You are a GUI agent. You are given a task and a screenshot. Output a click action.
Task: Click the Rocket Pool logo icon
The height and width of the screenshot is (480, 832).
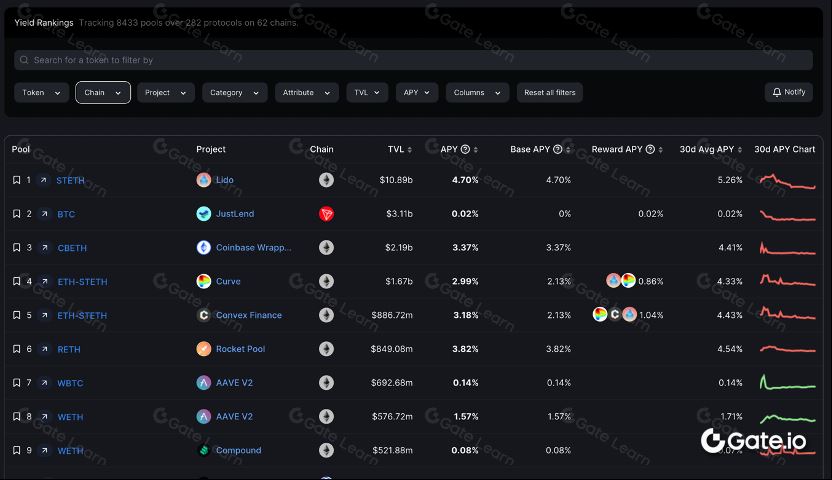204,348
